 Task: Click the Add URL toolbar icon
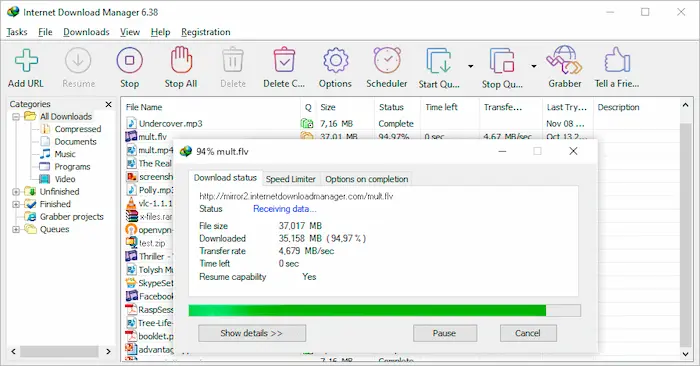coord(26,61)
